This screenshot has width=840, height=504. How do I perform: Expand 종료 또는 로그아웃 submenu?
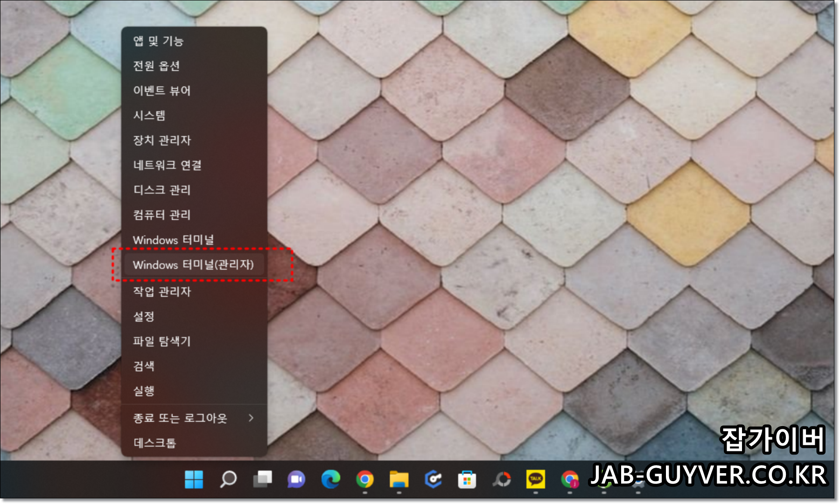(x=194, y=418)
